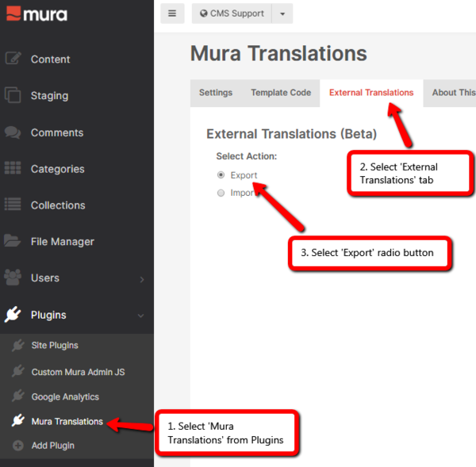Select Mura Translations from Plugins
Viewport: 476px width, 467px height.
pos(67,422)
